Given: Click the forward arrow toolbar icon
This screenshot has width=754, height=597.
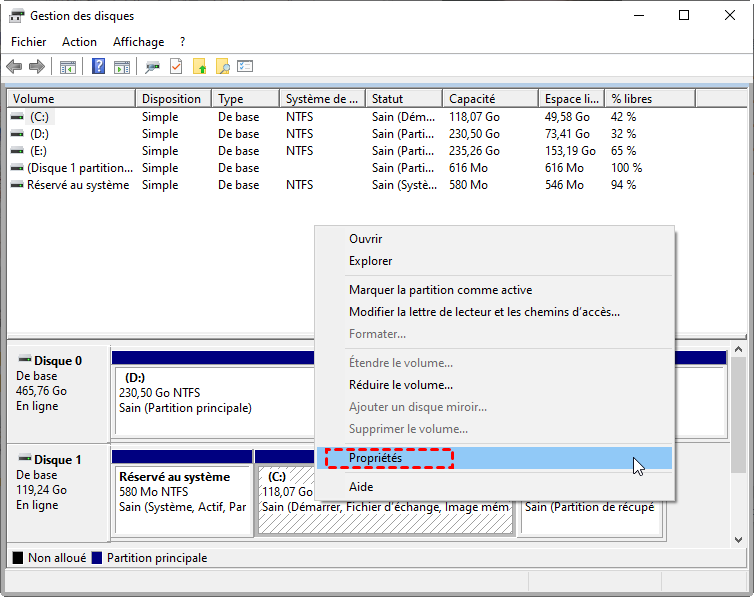Looking at the screenshot, I should (x=37, y=67).
